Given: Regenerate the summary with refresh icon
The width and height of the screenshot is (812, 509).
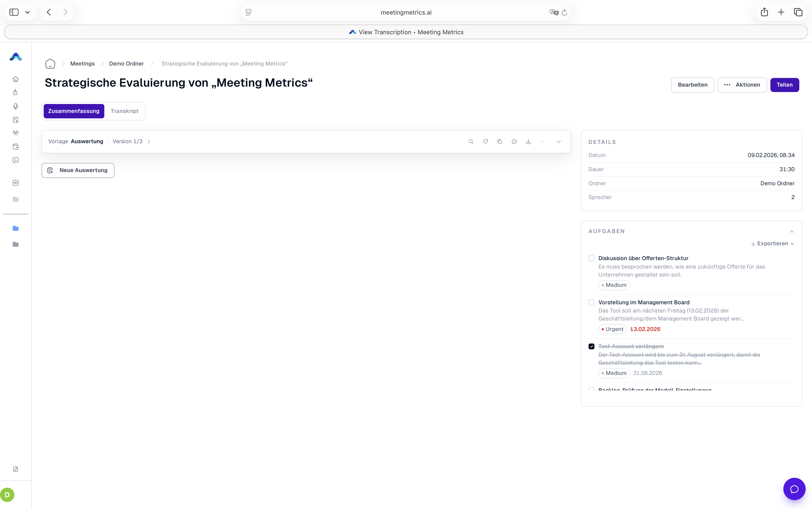Looking at the screenshot, I should coord(486,142).
